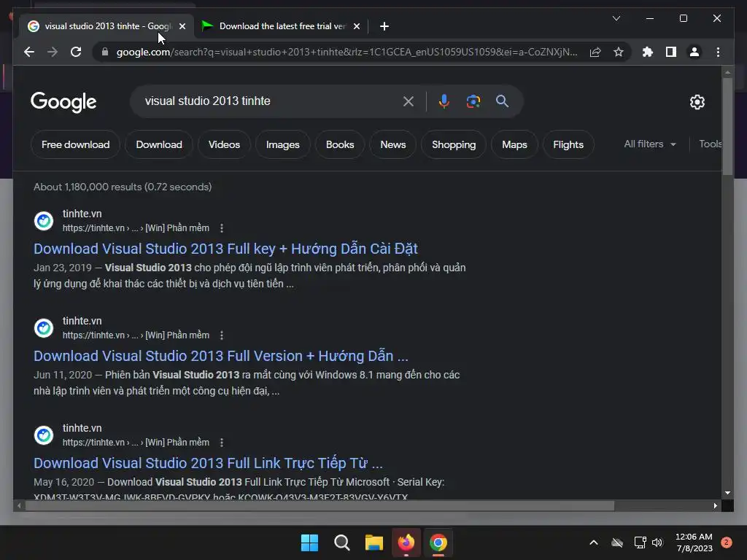
Task: Search by image with the Google Lens icon
Action: 473,101
